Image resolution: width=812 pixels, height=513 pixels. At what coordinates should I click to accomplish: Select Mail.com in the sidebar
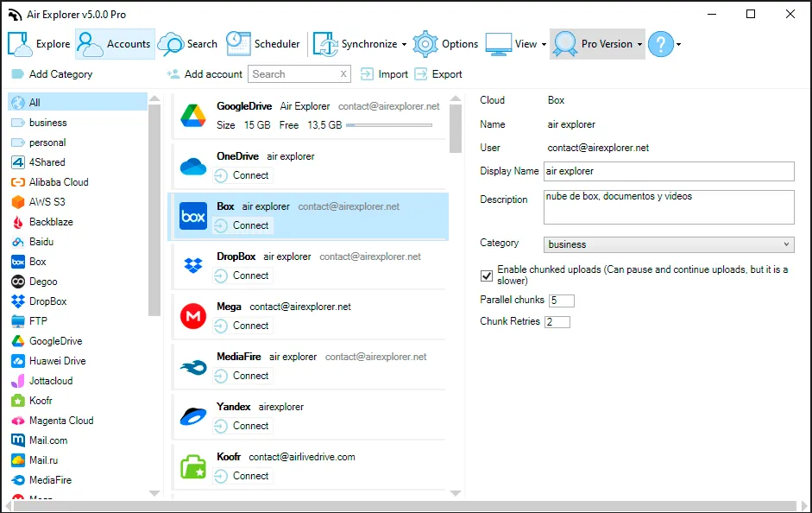(78, 440)
